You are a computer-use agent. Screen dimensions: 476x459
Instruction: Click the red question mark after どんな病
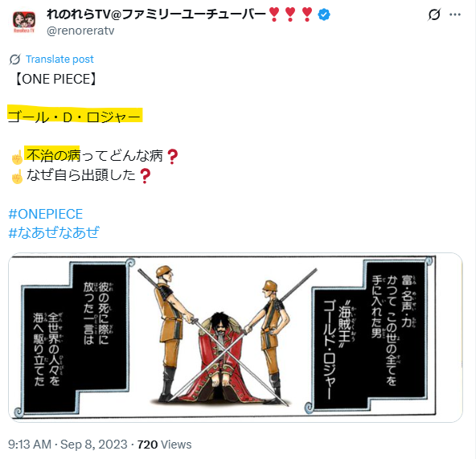click(x=172, y=157)
